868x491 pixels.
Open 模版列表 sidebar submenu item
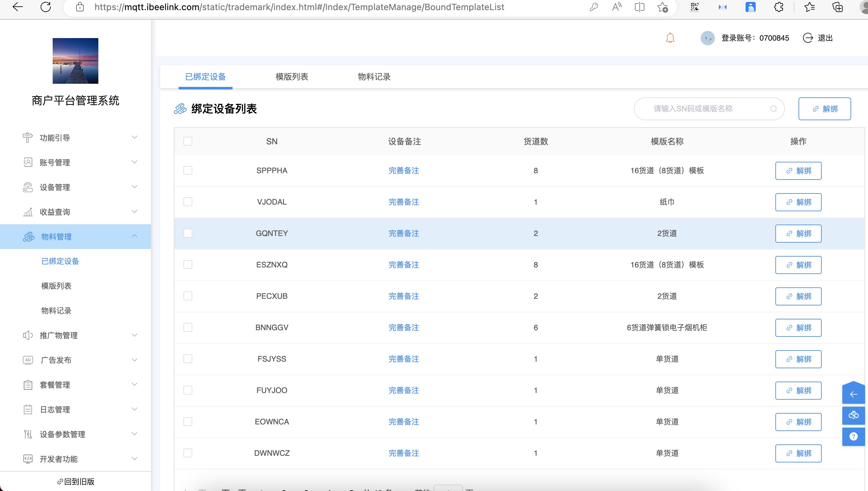[x=56, y=286]
